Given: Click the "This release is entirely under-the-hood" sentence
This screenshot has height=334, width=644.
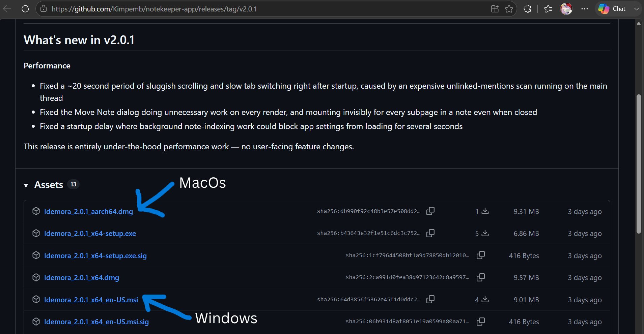Looking at the screenshot, I should 189,147.
